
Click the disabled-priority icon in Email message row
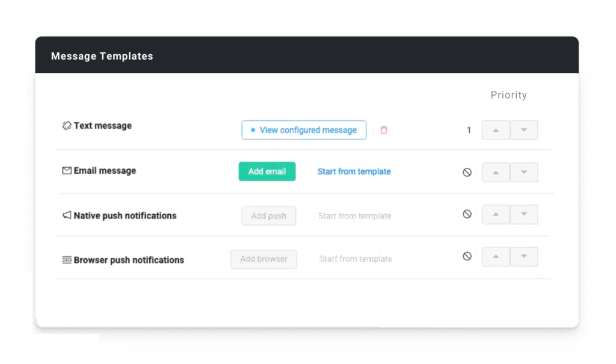(467, 172)
